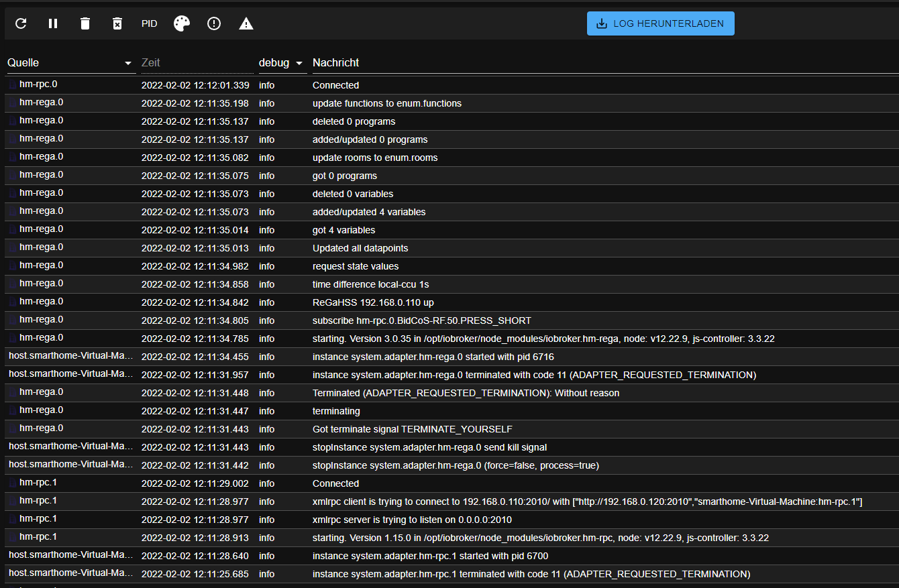Viewport: 899px width, 588px height.
Task: Click 'update functions to enum.functions' message
Action: pyautogui.click(x=387, y=103)
